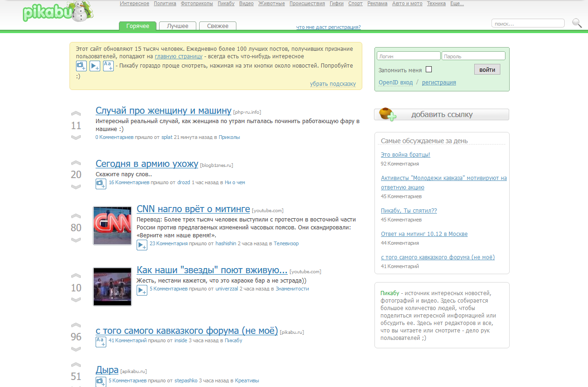Viewport: 588px width, 387px height.
Task: Expand image preview for "Сегодня в армию ухожу"
Action: click(x=101, y=184)
